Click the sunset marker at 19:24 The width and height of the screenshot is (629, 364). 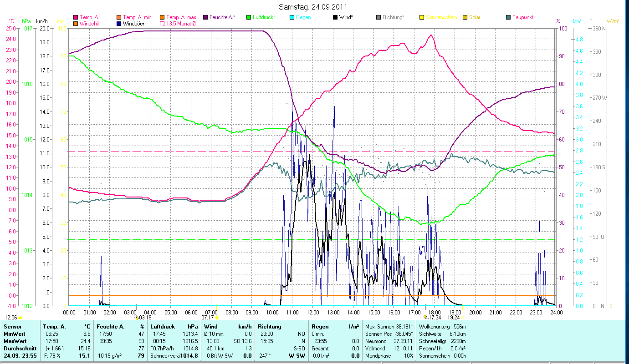coord(463,317)
